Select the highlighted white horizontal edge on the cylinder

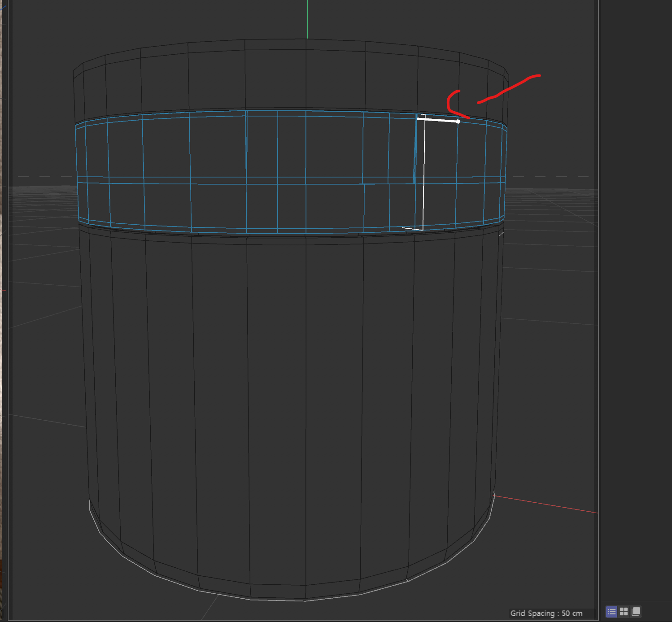437,120
